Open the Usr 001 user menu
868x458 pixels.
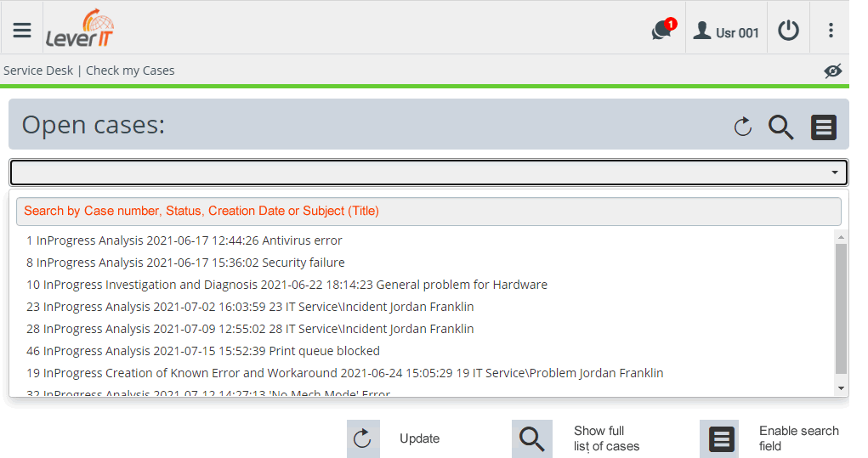pos(726,31)
